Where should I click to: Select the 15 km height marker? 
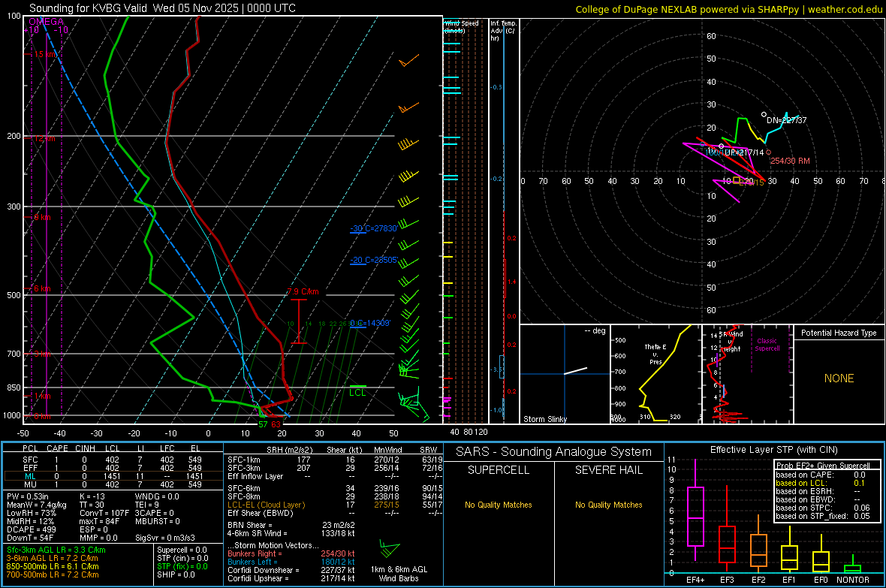pos(45,54)
